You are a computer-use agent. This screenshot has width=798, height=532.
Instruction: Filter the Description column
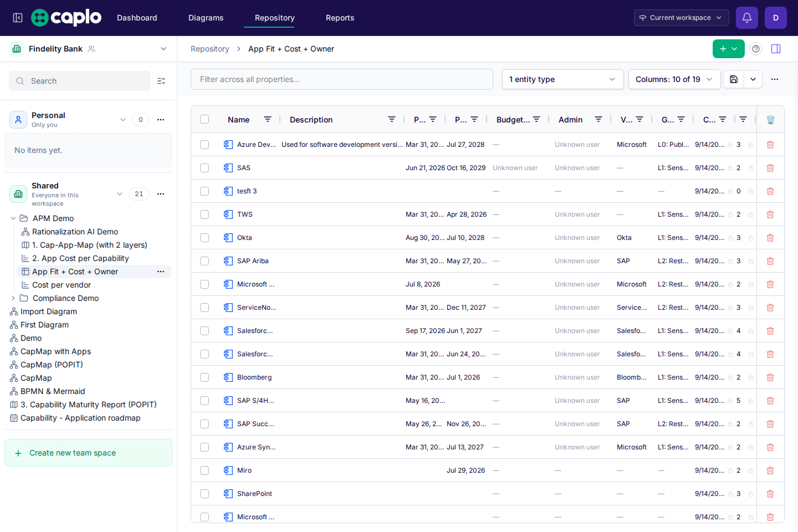point(392,120)
